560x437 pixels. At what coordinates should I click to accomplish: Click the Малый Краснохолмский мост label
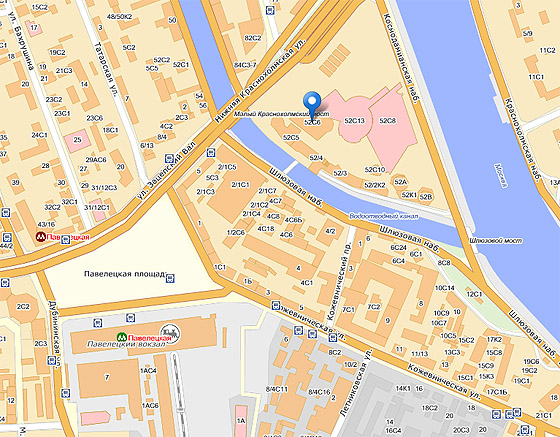[x=281, y=114]
